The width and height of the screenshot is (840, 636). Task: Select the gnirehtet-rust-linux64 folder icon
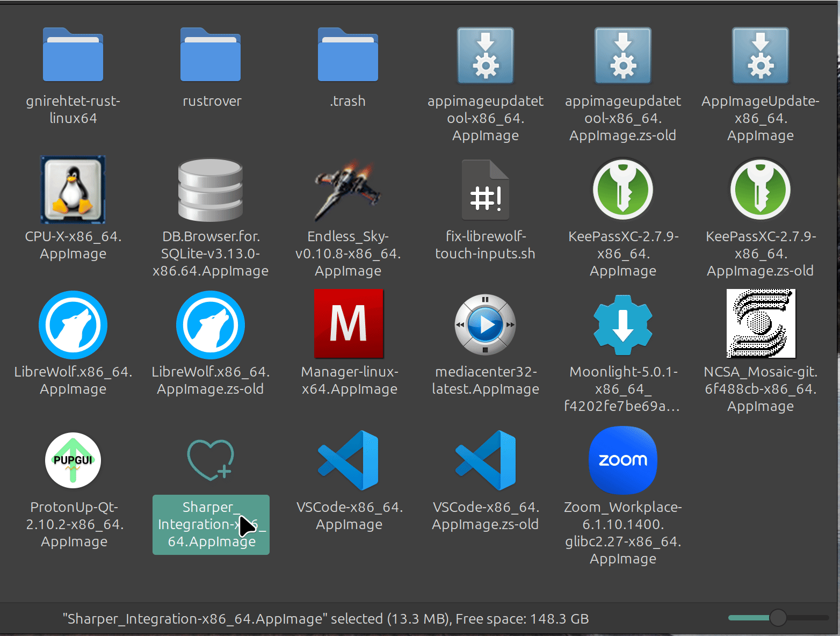coord(73,54)
